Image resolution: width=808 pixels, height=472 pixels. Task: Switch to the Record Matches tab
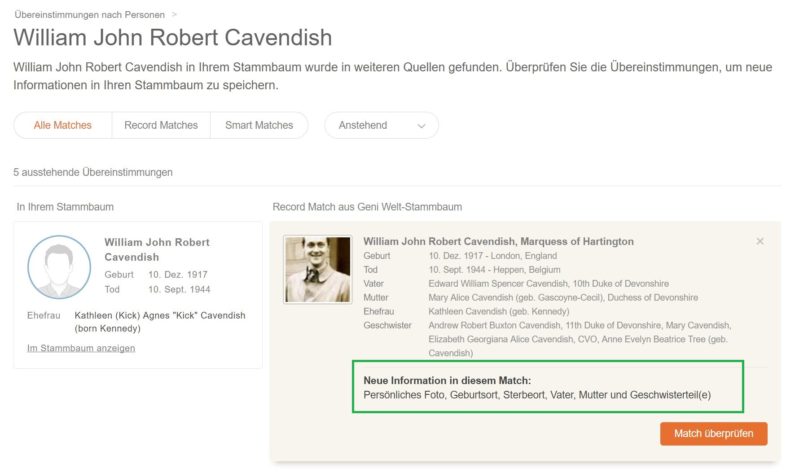pyautogui.click(x=161, y=125)
